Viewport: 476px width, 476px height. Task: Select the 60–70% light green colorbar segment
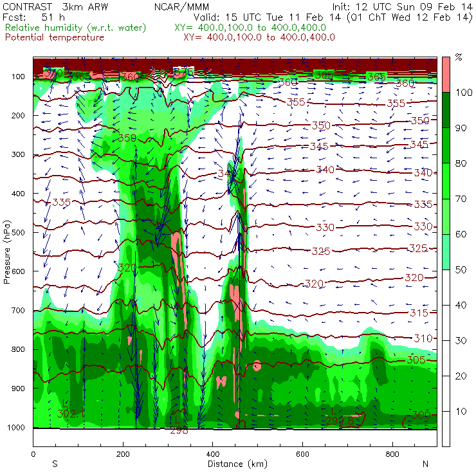(446, 216)
